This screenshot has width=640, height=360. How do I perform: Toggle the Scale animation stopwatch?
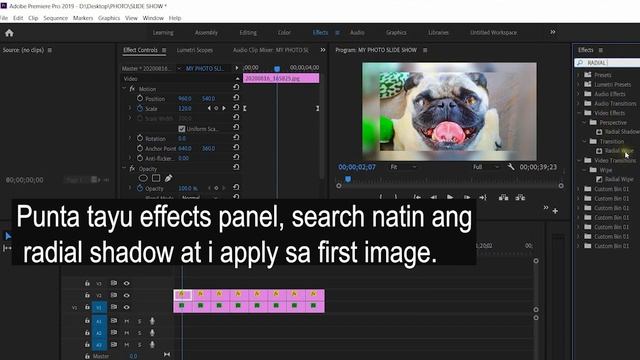tap(140, 109)
